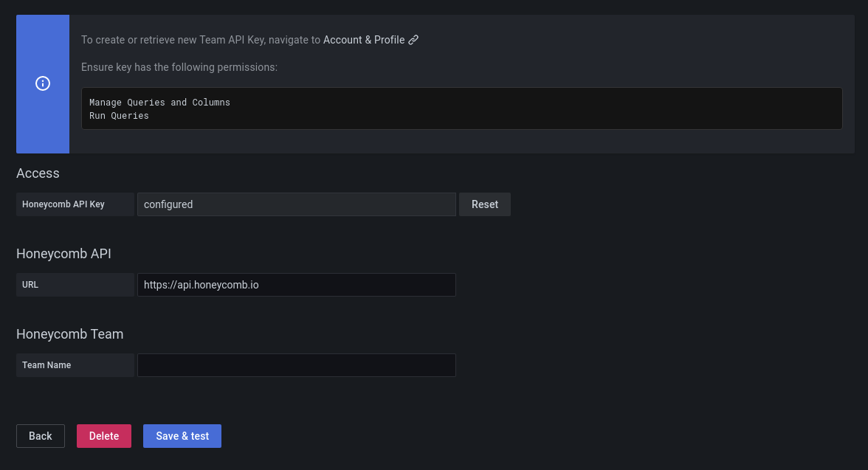This screenshot has width=868, height=470.
Task: Click the Honeycomb API Key value field
Action: 295,204
